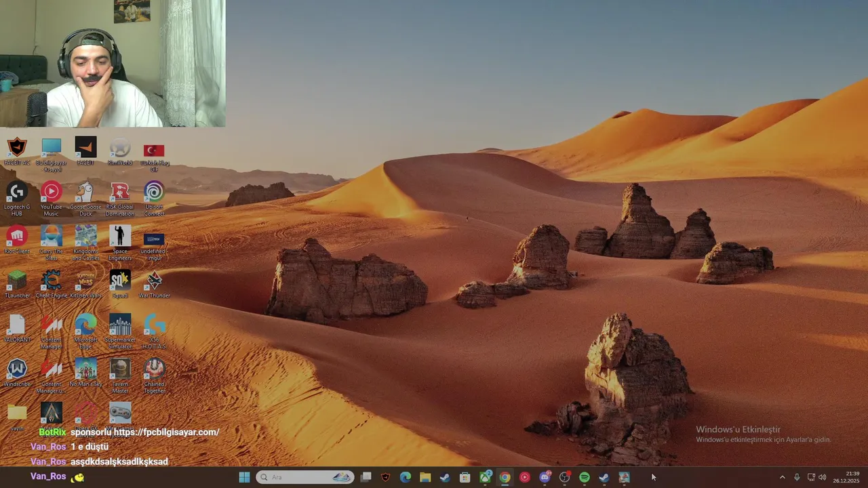This screenshot has width=868, height=488.
Task: Select the Carry The Glass icon
Action: click(52, 243)
